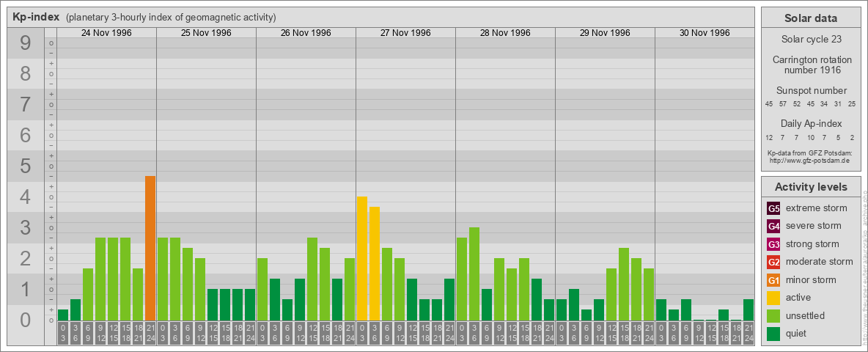Image resolution: width=868 pixels, height=352 pixels.
Task: Click the 'Daily Ap-index' label
Action: 811,123
